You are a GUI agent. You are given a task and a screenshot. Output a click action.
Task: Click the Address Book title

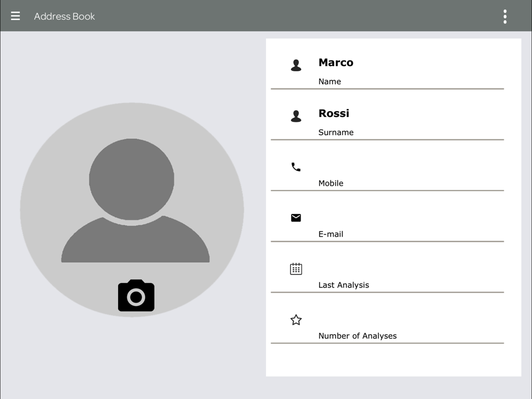[64, 16]
